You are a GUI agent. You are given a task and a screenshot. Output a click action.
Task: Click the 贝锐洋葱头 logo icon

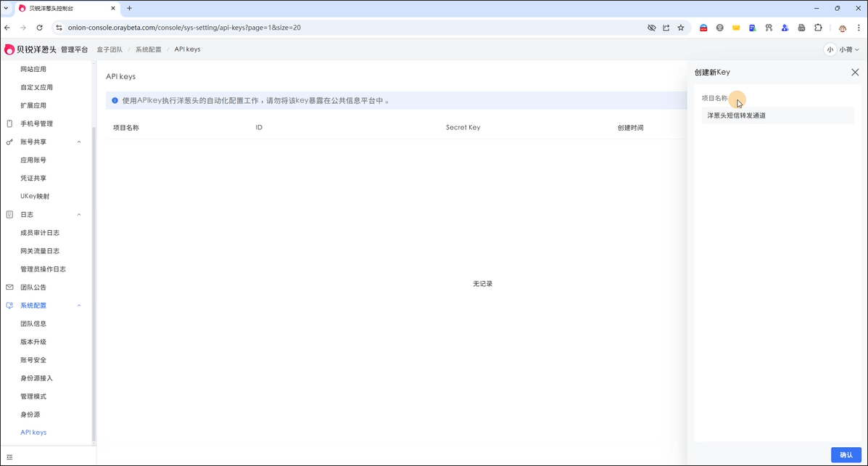click(x=9, y=49)
